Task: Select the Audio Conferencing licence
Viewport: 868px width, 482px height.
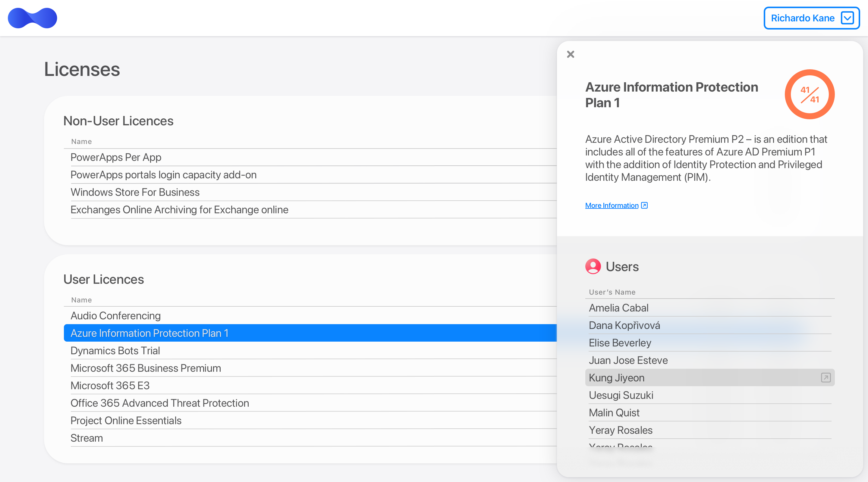Action: pyautogui.click(x=310, y=316)
